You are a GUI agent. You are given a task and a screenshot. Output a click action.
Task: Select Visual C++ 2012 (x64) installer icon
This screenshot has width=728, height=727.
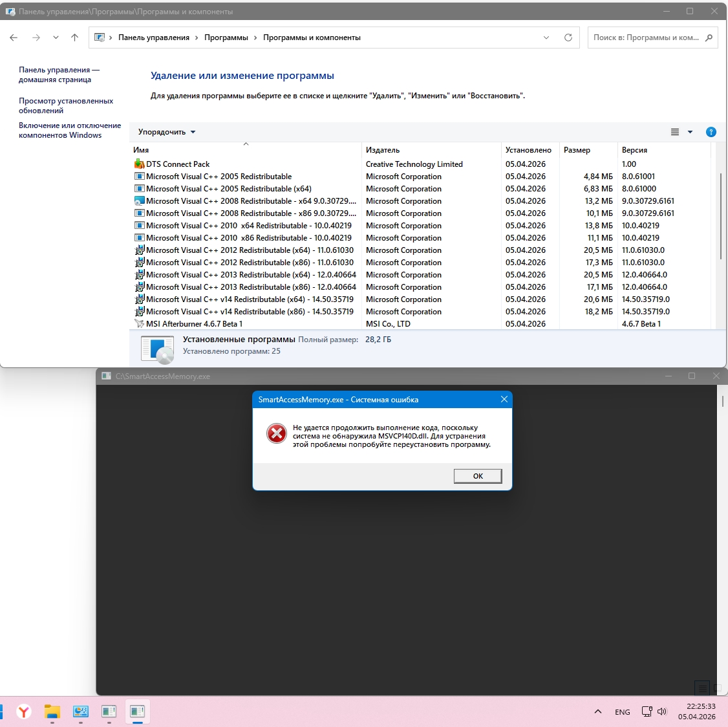click(x=139, y=250)
